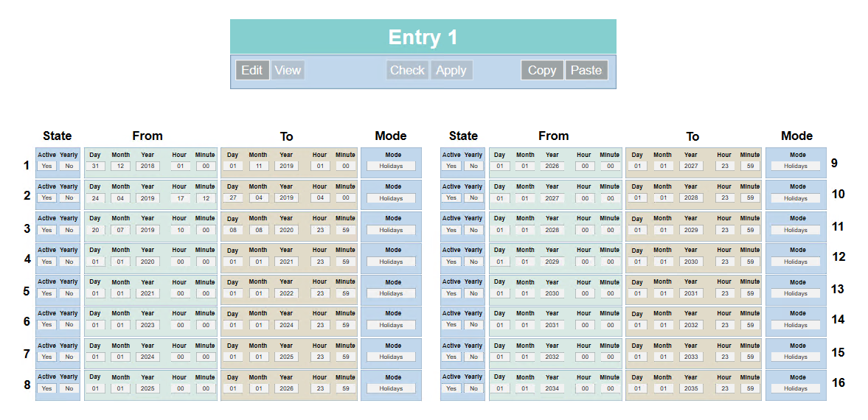Select the From Day field in row 2
Viewport: 868px width, 420px height.
click(x=95, y=198)
